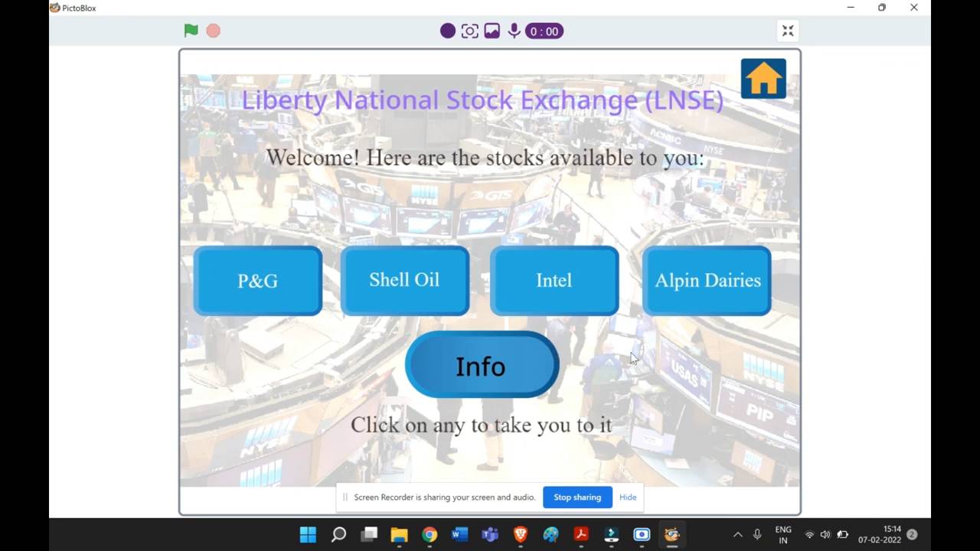This screenshot has width=980, height=551.
Task: Click the 0:00 recording timer
Action: 544,31
